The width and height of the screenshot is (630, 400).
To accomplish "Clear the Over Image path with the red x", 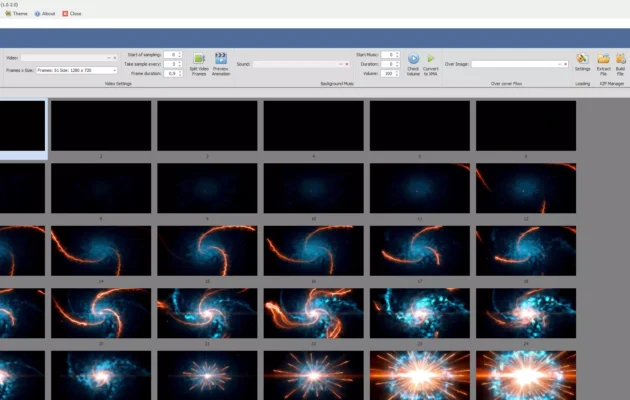I will pos(565,64).
